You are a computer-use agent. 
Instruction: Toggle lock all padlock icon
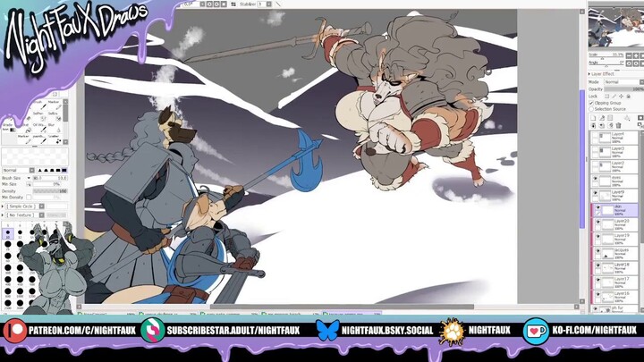(629, 96)
